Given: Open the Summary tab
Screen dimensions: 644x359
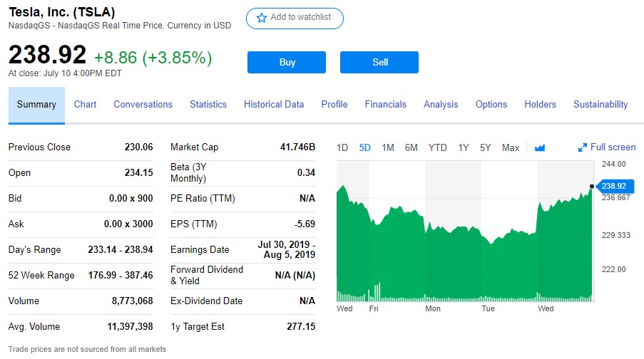Looking at the screenshot, I should pos(36,105).
